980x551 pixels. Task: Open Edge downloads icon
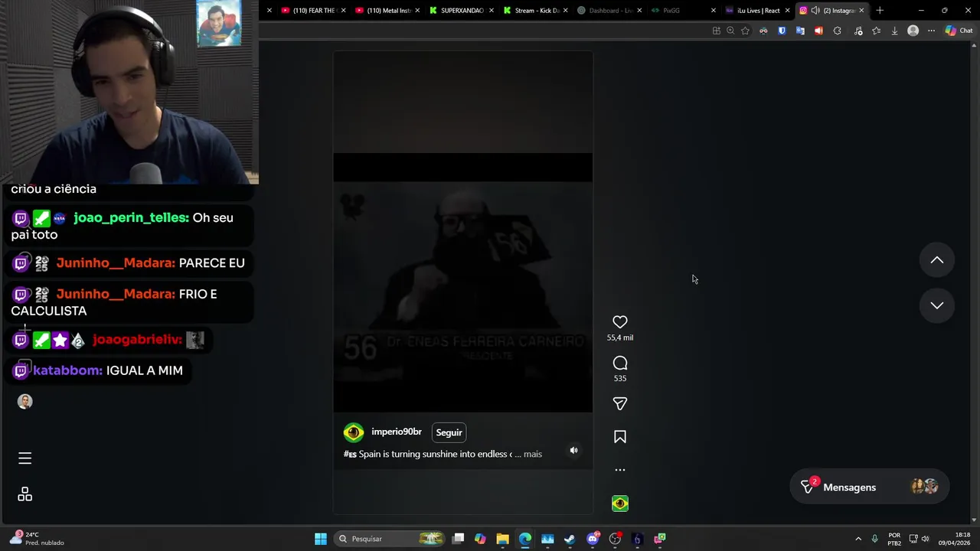click(894, 31)
